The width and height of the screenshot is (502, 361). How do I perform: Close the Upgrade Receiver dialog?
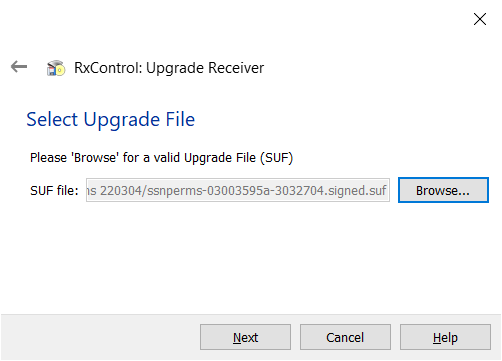pyautogui.click(x=480, y=19)
